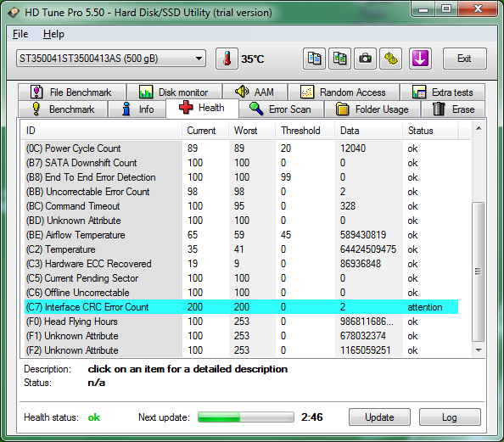Viewport: 504px width, 442px height.
Task: Sort by the Status column header
Action: click(430, 131)
